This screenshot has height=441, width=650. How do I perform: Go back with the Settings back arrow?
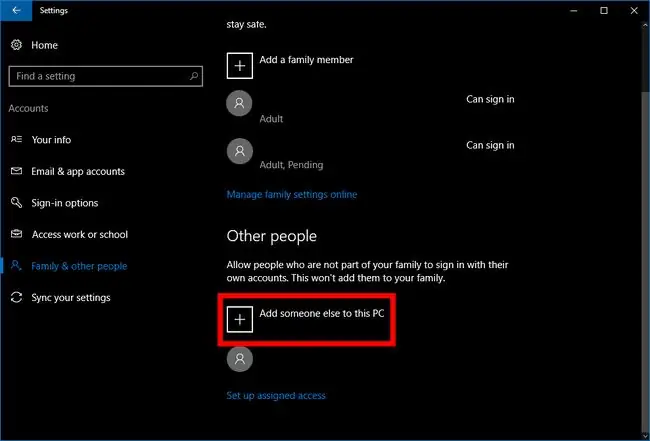click(16, 11)
